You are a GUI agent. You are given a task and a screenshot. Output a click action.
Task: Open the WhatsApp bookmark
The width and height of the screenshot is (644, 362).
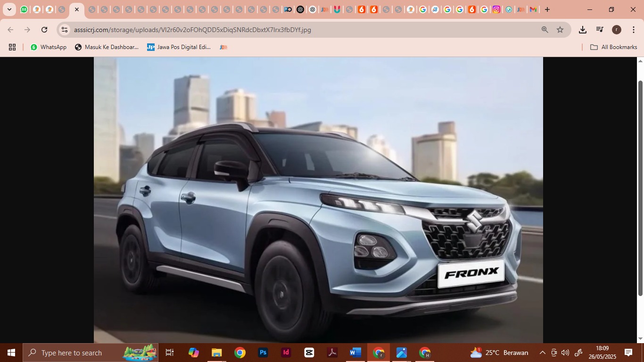pos(48,47)
